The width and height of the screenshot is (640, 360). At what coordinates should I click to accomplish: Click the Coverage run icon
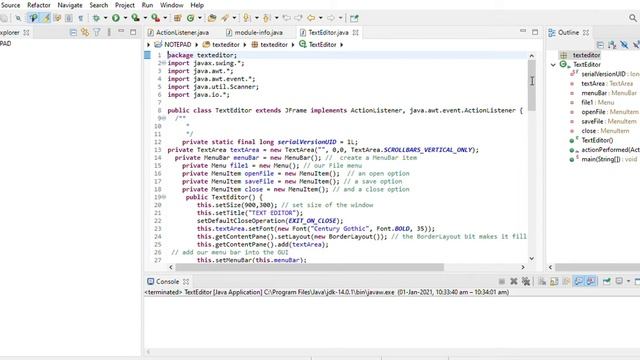point(135,18)
